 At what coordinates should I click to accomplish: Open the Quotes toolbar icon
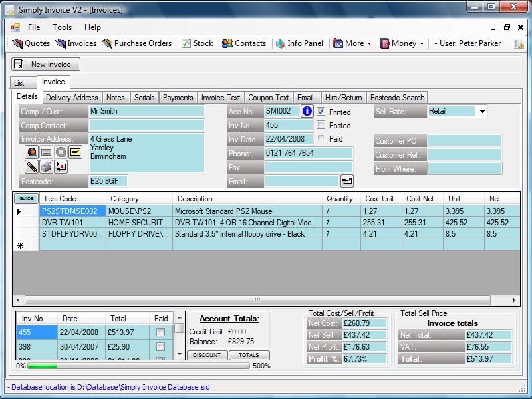(x=29, y=43)
